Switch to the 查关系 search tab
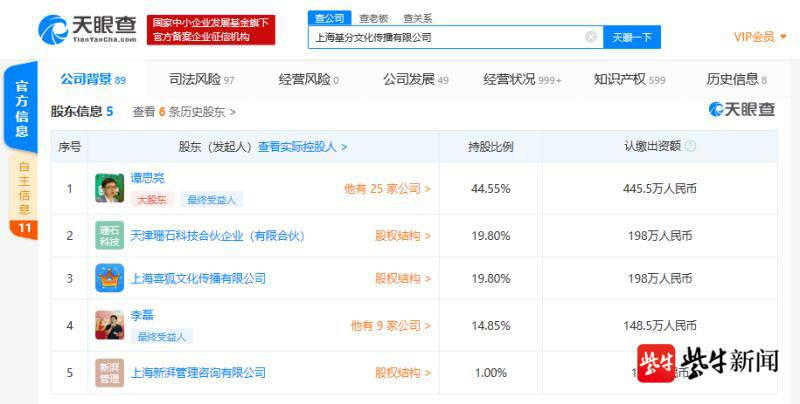The height and width of the screenshot is (404, 800). [x=417, y=18]
